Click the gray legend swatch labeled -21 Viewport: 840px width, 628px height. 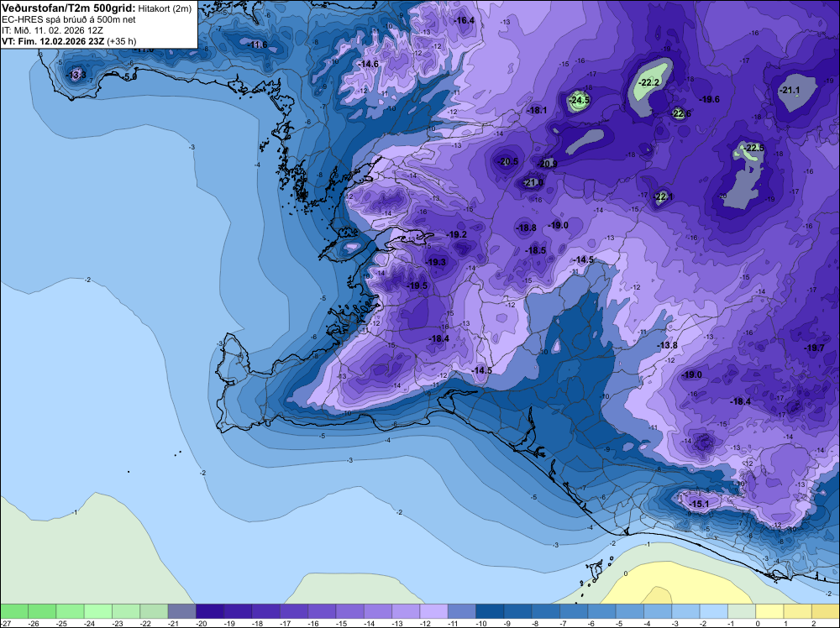click(181, 611)
